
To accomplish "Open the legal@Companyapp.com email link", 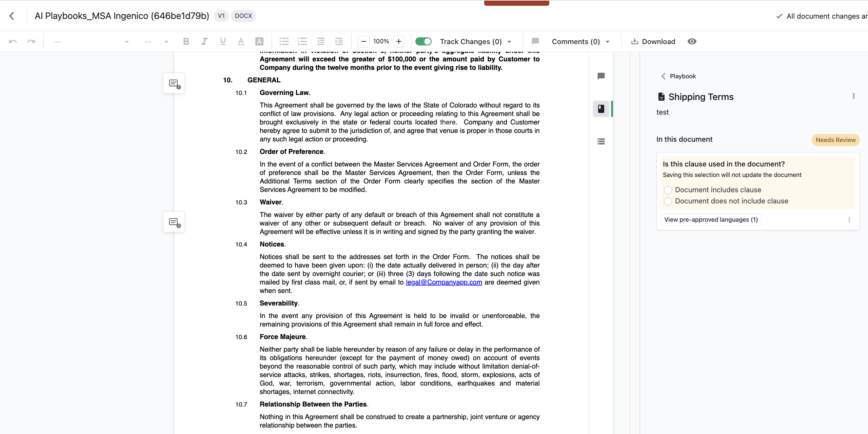I will point(444,282).
